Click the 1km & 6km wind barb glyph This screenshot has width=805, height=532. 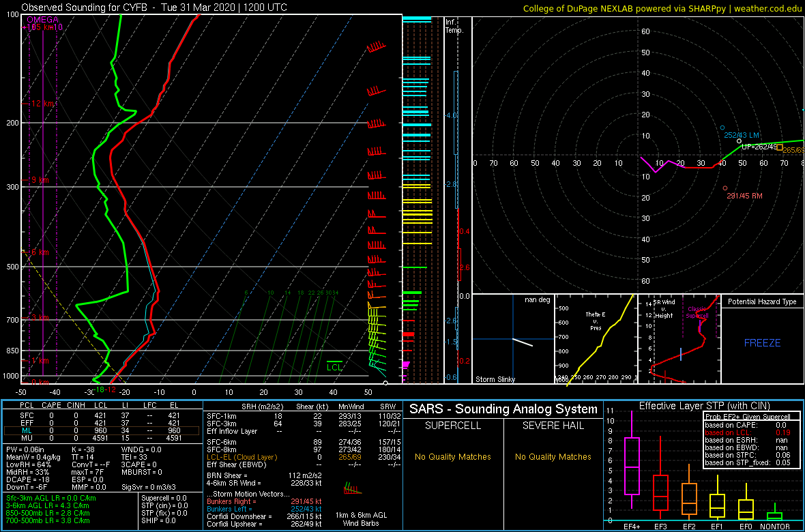[353, 488]
